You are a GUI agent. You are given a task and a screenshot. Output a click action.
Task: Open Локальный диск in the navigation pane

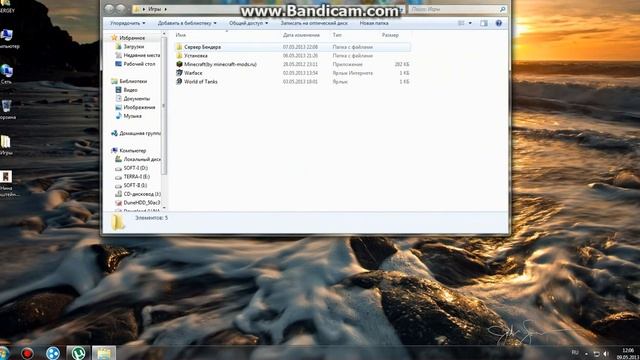pyautogui.click(x=142, y=159)
